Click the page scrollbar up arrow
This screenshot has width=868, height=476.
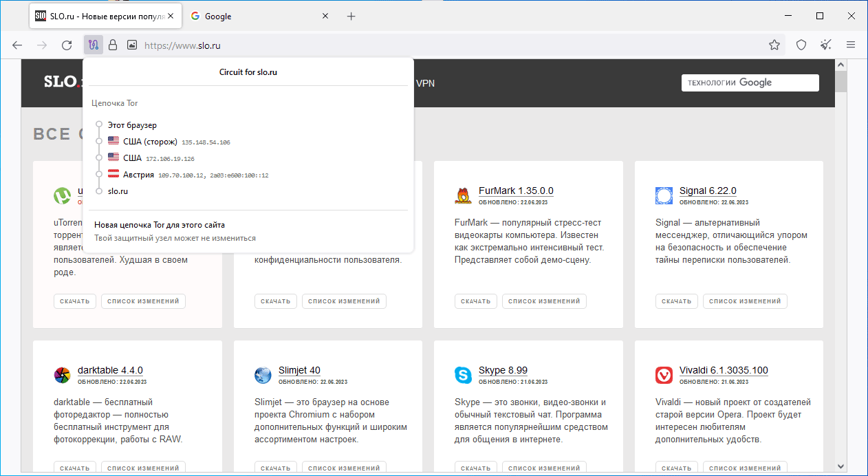pyautogui.click(x=840, y=65)
